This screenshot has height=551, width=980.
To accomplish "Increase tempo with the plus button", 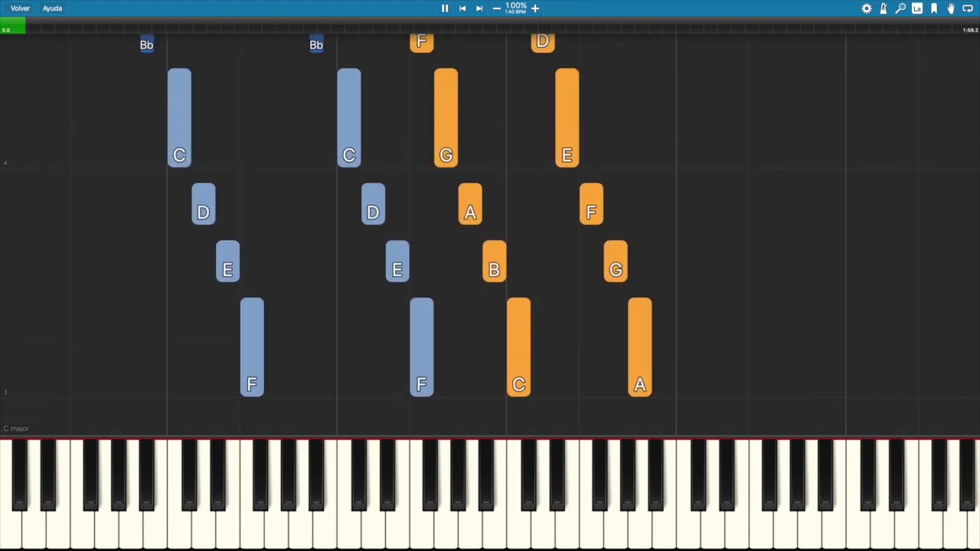I will click(535, 8).
